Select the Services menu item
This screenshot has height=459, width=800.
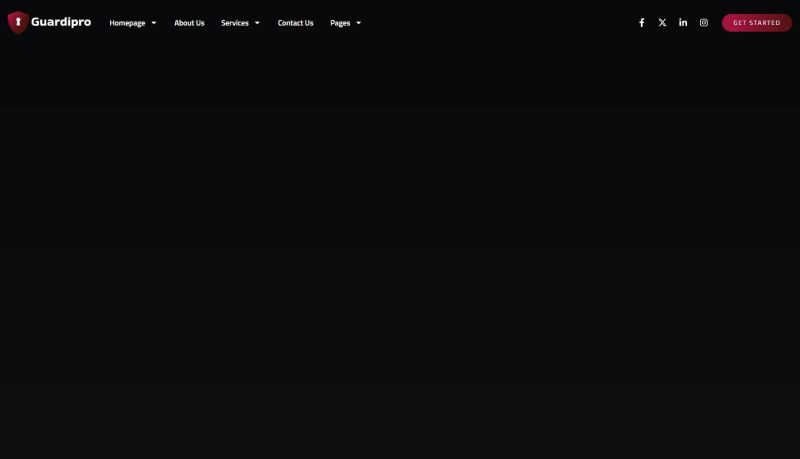(x=235, y=23)
